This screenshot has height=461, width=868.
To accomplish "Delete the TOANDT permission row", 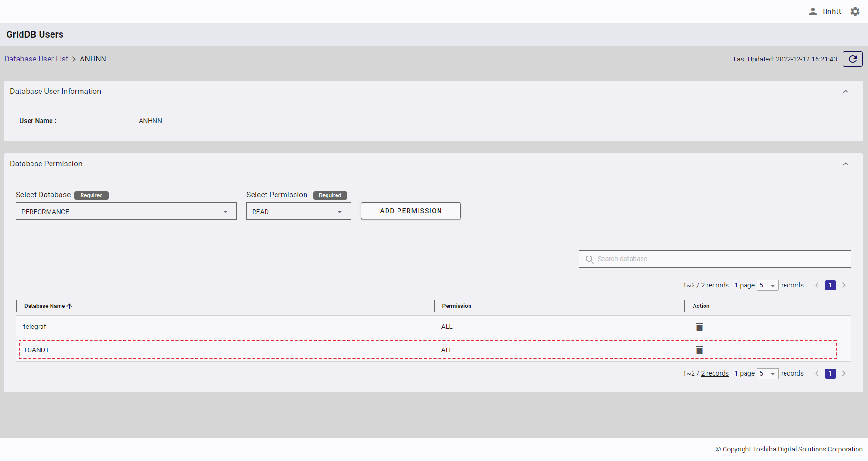I will click(x=699, y=350).
